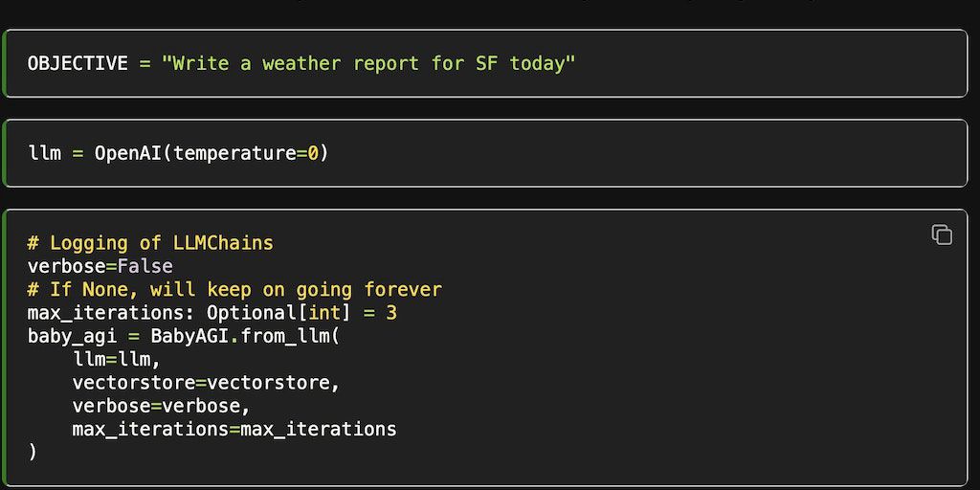980x490 pixels.
Task: Click the number 3 in max_iterations
Action: (x=391, y=312)
